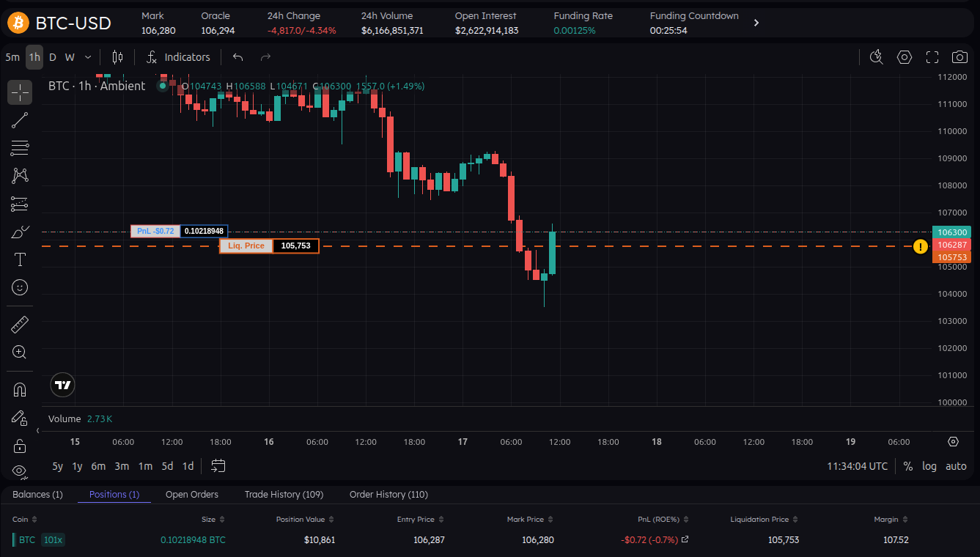The height and width of the screenshot is (557, 980).
Task: Select the Brush drawing tool
Action: [x=19, y=231]
